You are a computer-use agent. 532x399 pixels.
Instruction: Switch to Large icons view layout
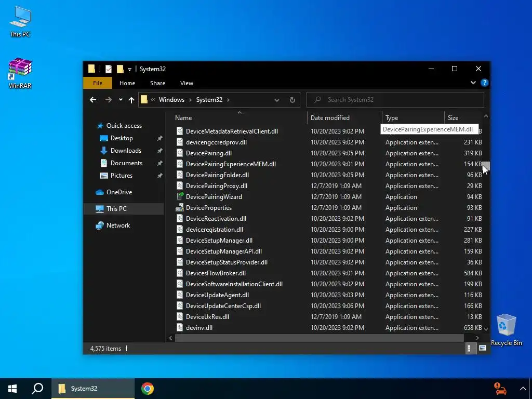(x=483, y=348)
